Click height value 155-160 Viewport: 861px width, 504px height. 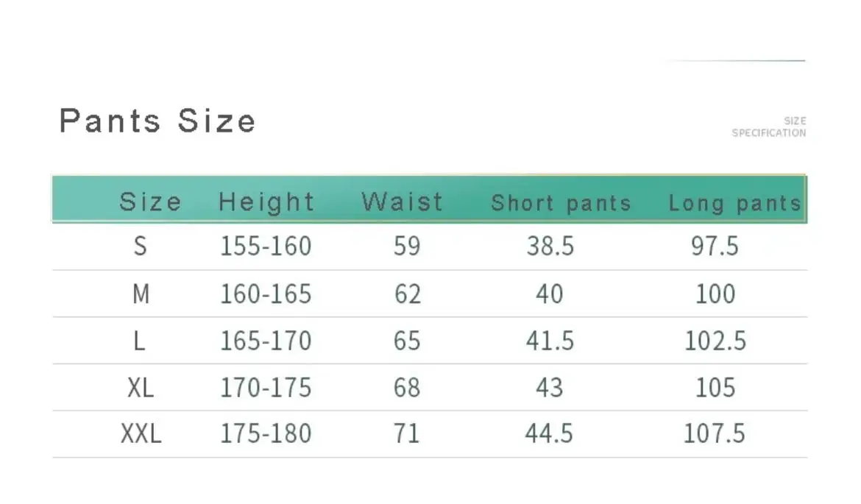tap(266, 246)
